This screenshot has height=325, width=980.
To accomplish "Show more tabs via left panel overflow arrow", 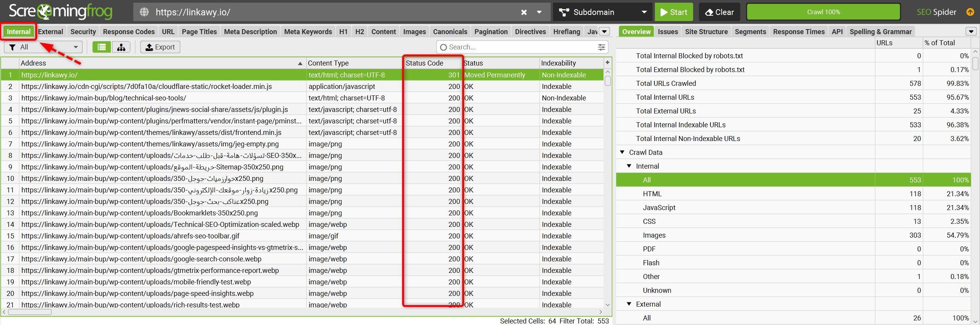I will pyautogui.click(x=604, y=31).
